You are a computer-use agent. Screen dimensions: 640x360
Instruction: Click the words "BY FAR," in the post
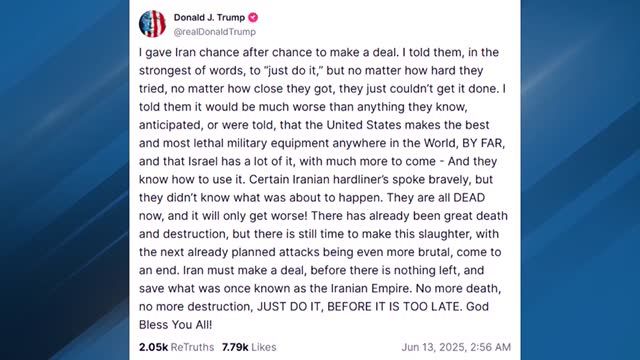pyautogui.click(x=483, y=143)
